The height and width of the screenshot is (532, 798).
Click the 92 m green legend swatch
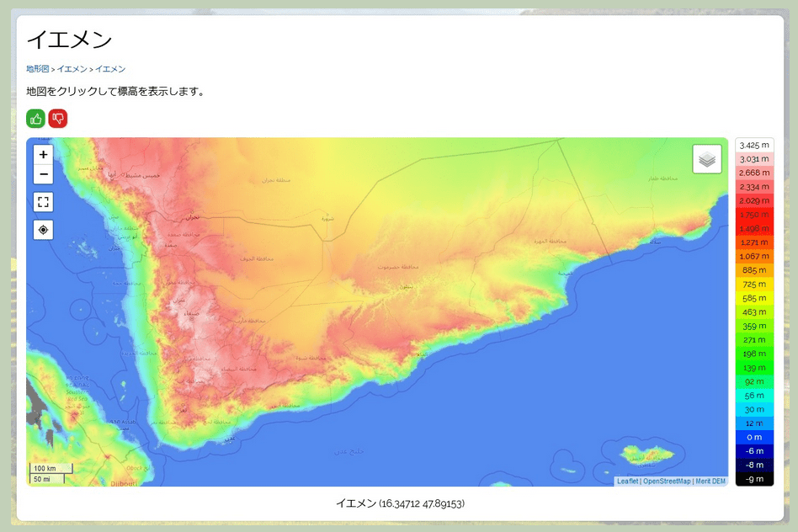(754, 381)
